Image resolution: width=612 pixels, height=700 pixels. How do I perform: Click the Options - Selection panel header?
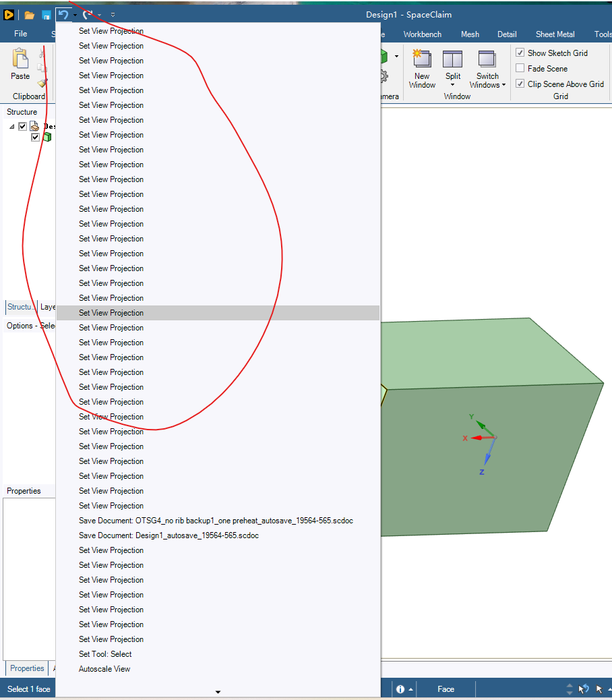30,326
